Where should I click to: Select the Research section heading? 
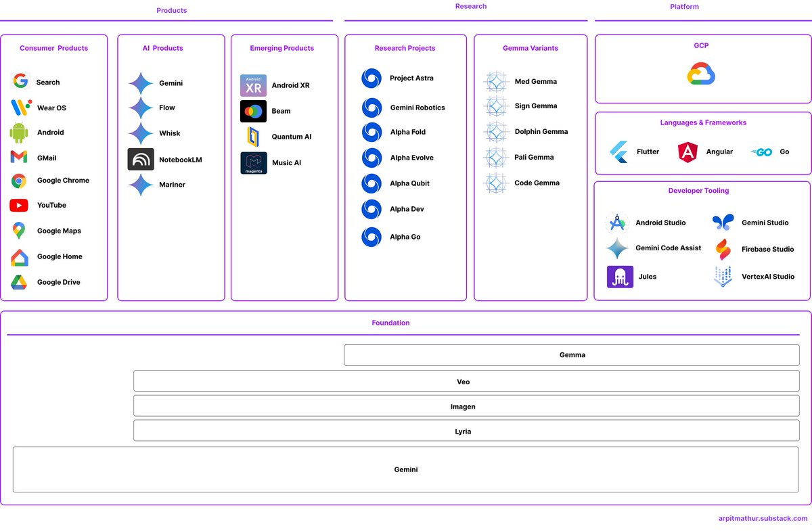tap(471, 6)
